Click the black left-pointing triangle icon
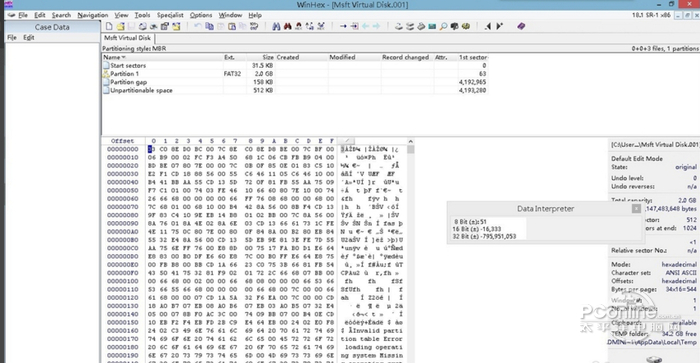700x363 pixels. point(488,26)
